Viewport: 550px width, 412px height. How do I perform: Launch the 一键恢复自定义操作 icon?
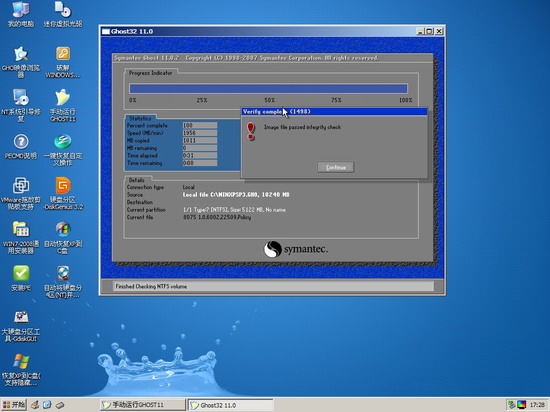(x=63, y=150)
